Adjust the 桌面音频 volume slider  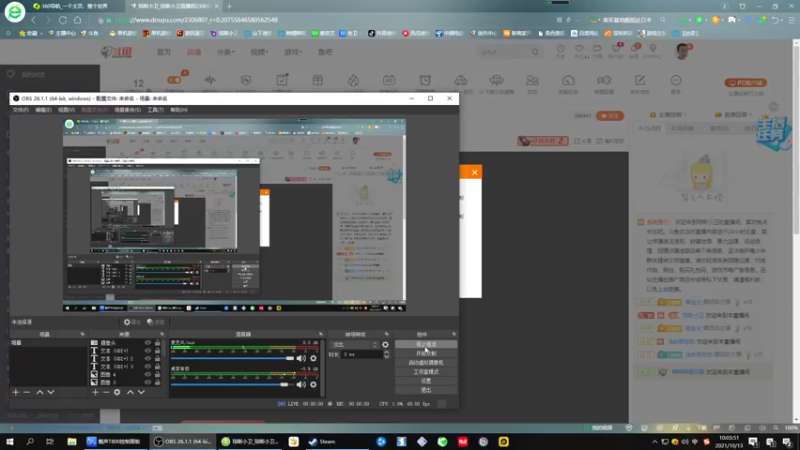pyautogui.click(x=230, y=384)
